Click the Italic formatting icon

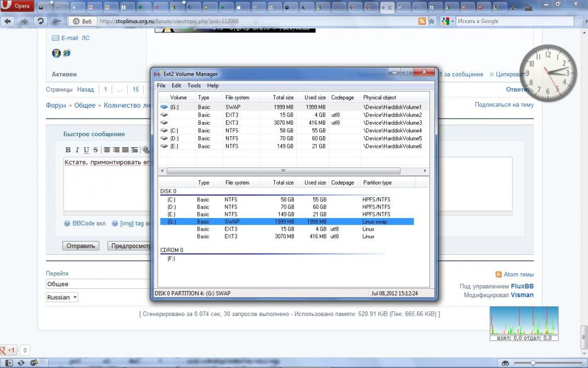coord(77,149)
